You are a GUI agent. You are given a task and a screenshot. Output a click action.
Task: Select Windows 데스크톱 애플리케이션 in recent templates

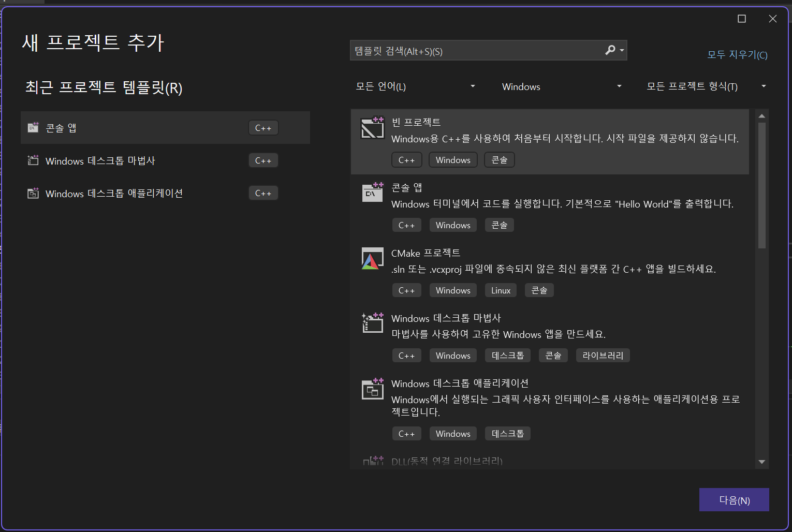click(x=165, y=193)
